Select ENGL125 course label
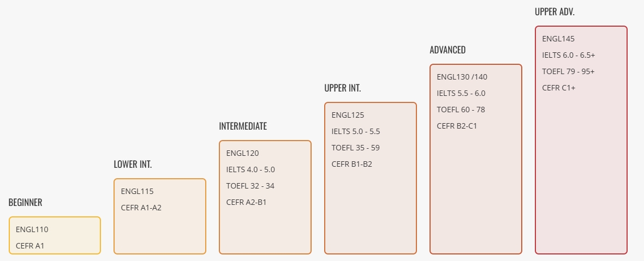 click(x=348, y=115)
